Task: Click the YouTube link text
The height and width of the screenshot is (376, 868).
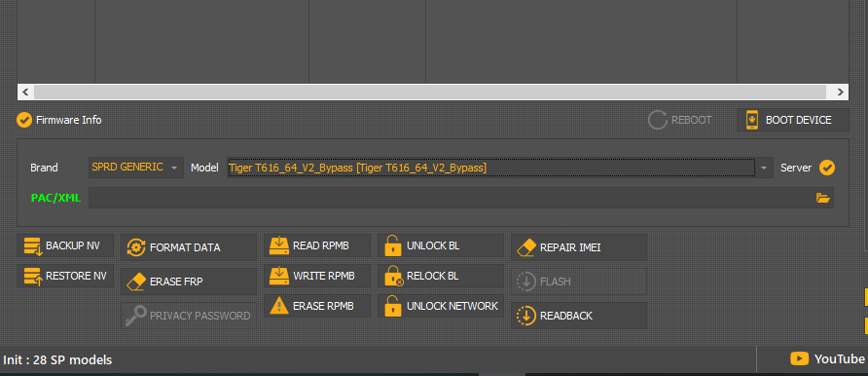Action: click(x=839, y=358)
